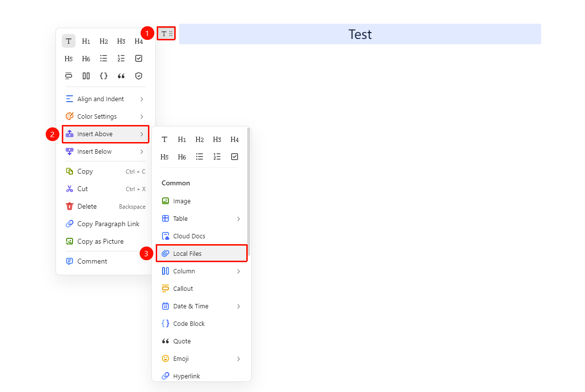The height and width of the screenshot is (392, 585).
Task: Choose Copy from the block menu
Action: 105,172
